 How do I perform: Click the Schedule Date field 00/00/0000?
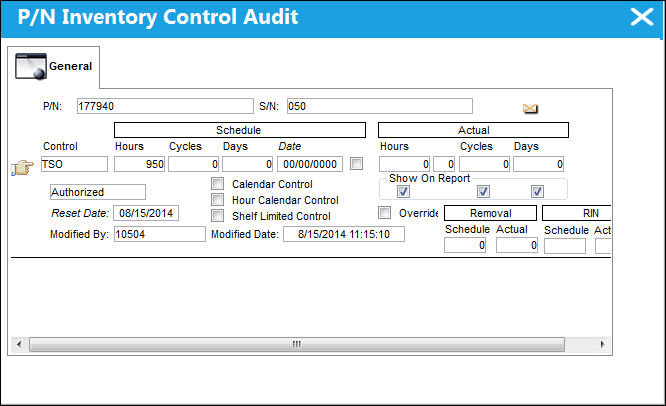310,164
